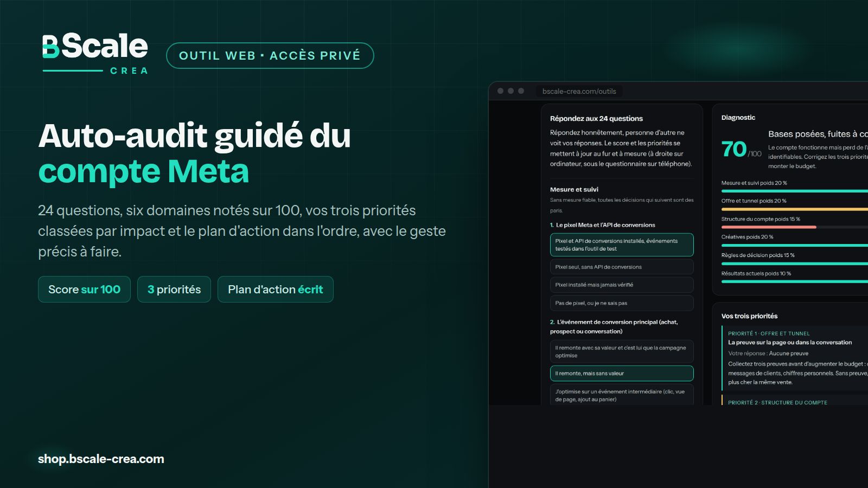
Task: Click PRIORITÉ 2 · STRUCTURE DU COMPTE label
Action: [x=777, y=402]
